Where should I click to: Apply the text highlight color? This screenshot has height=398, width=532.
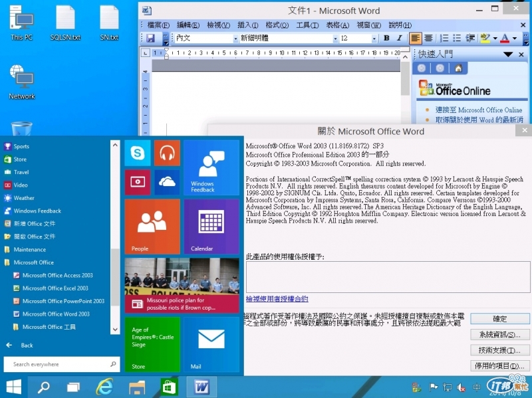485,39
